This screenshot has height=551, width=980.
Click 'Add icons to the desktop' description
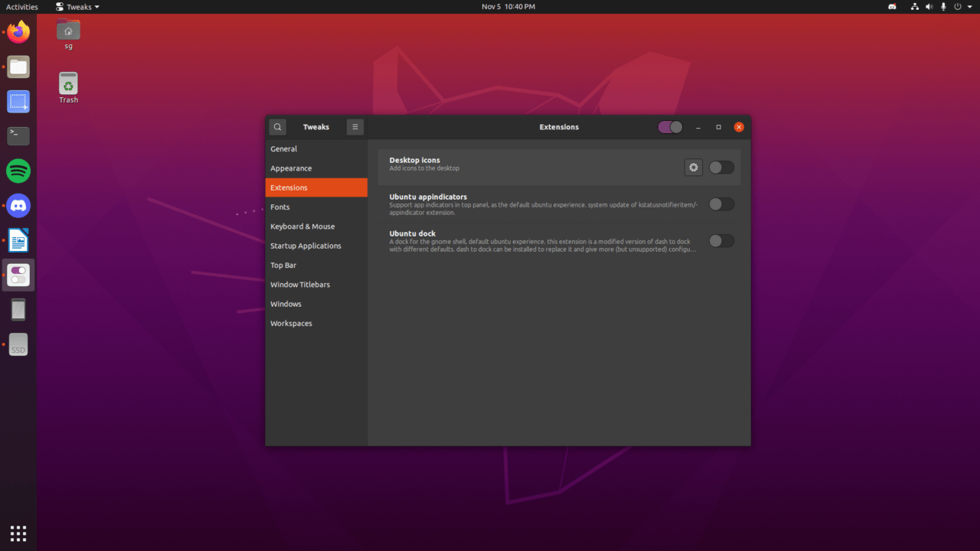(424, 168)
